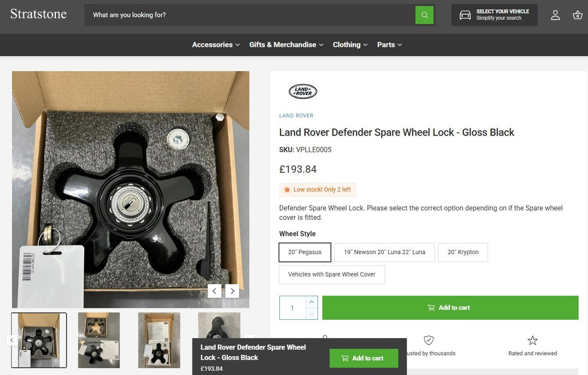Click the search input field
Viewport: 588px width, 375px height.
250,15
